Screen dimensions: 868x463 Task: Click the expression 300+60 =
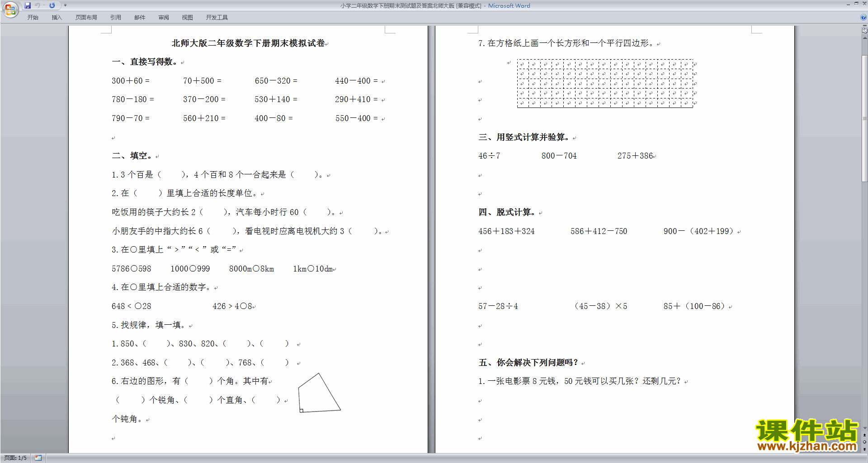click(131, 81)
